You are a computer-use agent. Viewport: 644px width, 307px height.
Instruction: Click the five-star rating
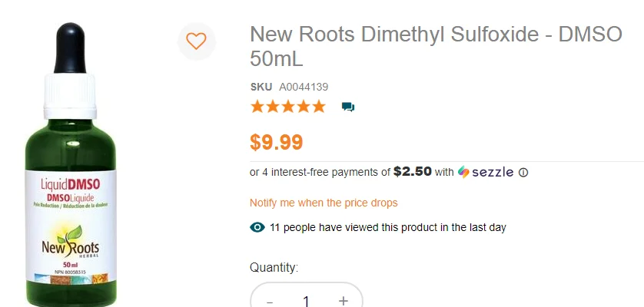(x=288, y=107)
